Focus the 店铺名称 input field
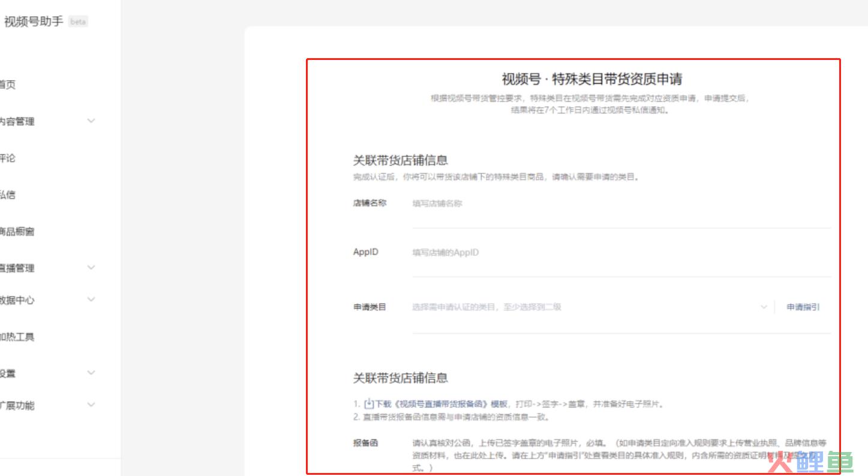Image resolution: width=868 pixels, height=476 pixels. tap(621, 204)
